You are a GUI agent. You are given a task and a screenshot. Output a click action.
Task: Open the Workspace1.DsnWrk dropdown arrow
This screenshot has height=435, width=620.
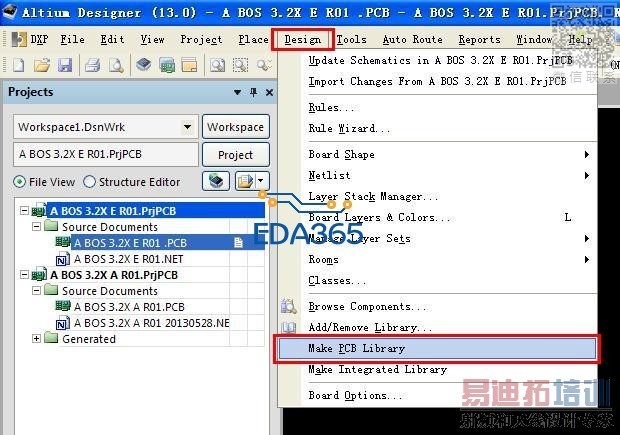pos(187,127)
